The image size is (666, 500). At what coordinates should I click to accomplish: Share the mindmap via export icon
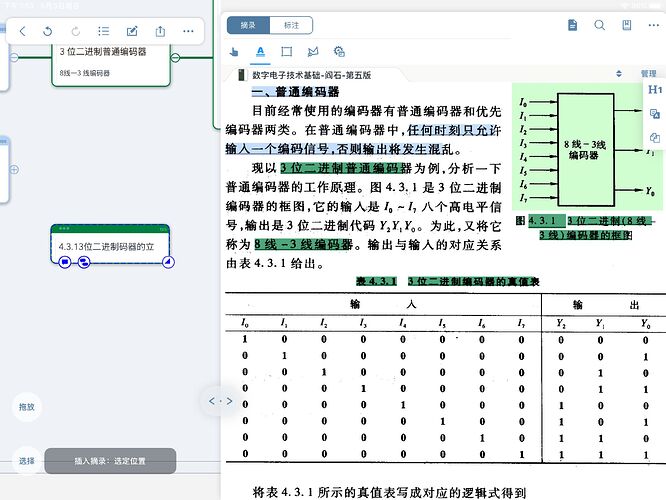click(160, 31)
